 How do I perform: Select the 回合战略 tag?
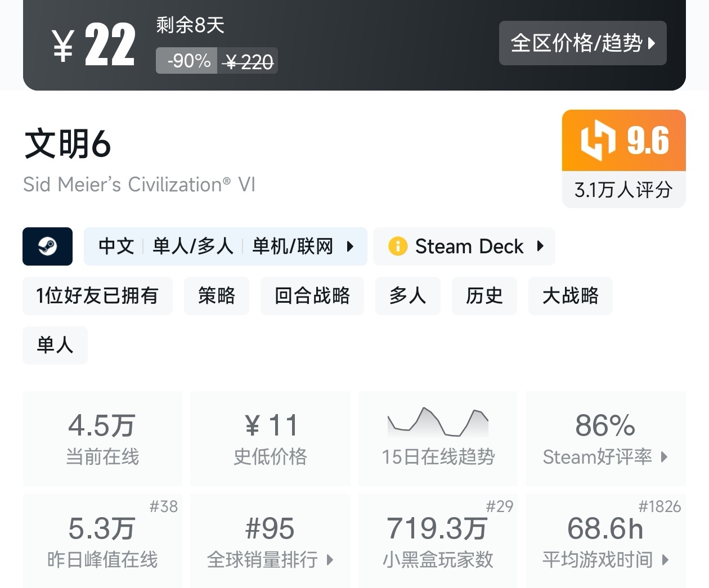coord(312,296)
